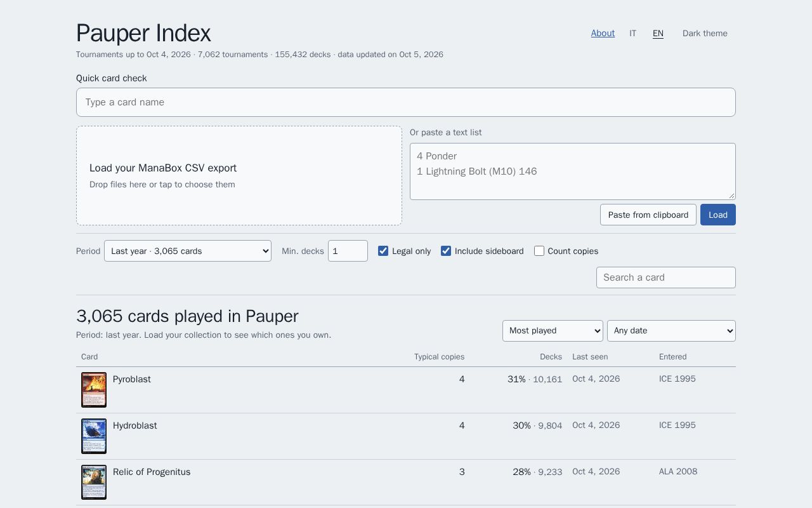Click the Entered column header
The image size is (812, 508).
coord(672,357)
